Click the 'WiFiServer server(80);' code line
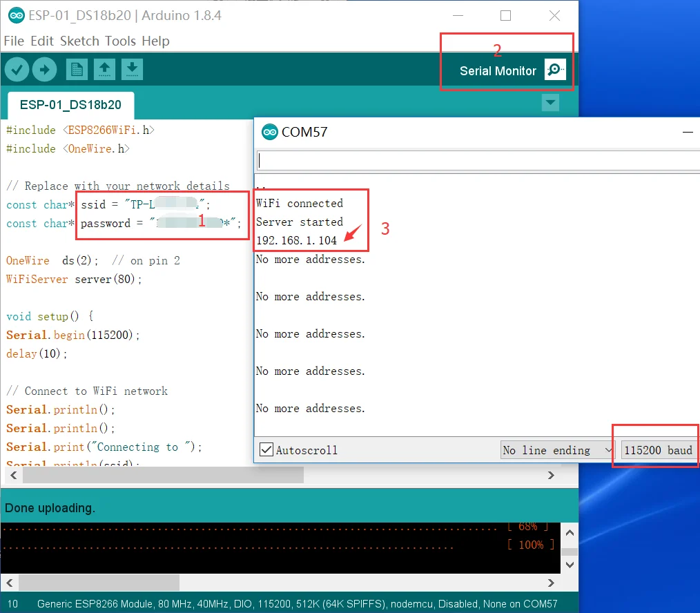Viewport: 700px width, 613px height. (x=74, y=279)
